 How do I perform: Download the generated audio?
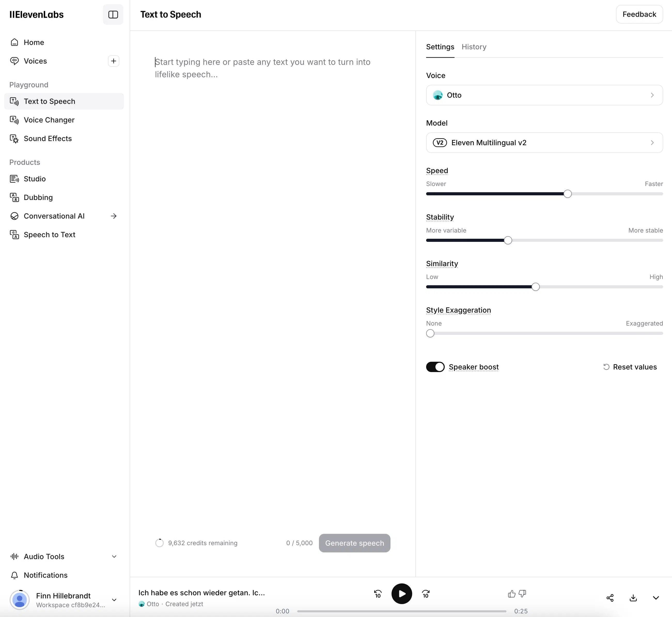(633, 598)
